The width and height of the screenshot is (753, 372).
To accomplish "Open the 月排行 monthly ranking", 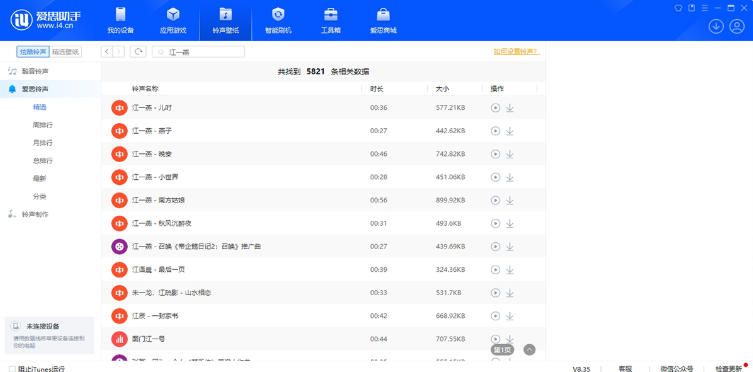I will click(x=42, y=143).
